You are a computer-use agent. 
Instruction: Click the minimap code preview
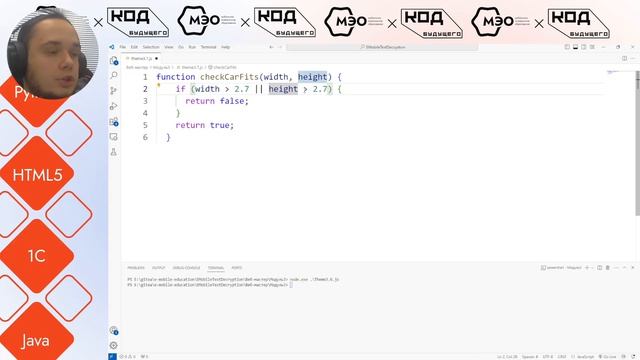tap(614, 72)
